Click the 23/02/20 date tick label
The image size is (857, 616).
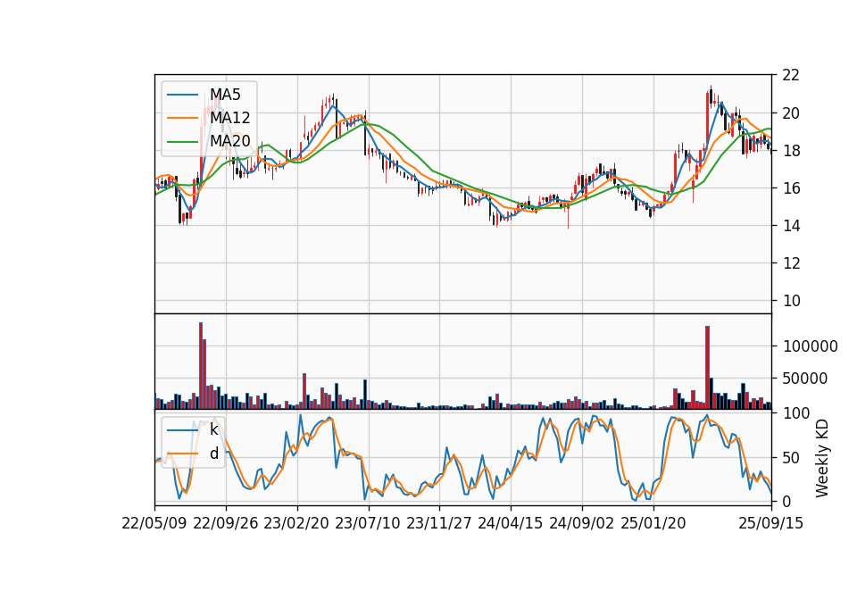[296, 523]
